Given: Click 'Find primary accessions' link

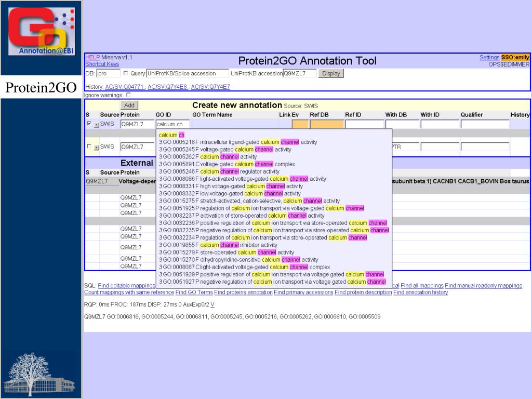Looking at the screenshot, I should (x=303, y=292).
